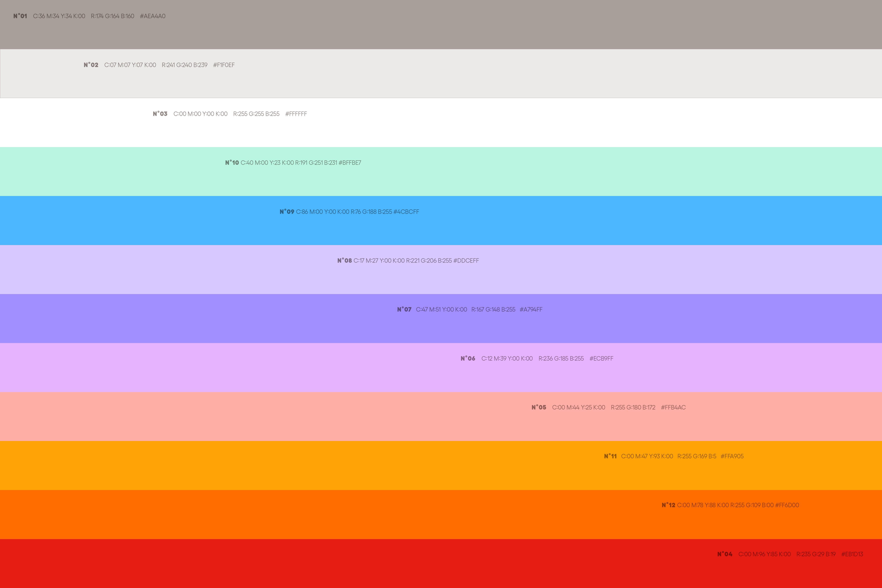This screenshot has width=882, height=588.
Task: Click the #F1F0EF hex code label
Action: [224, 65]
